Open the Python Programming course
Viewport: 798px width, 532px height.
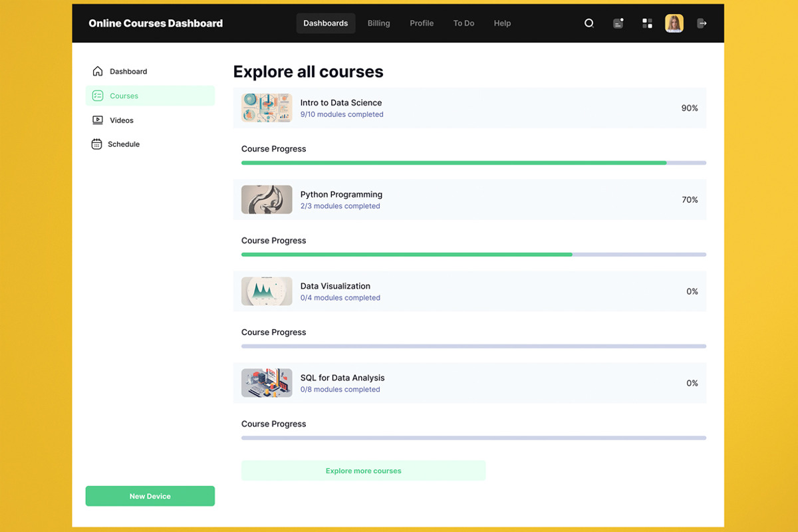pos(469,199)
